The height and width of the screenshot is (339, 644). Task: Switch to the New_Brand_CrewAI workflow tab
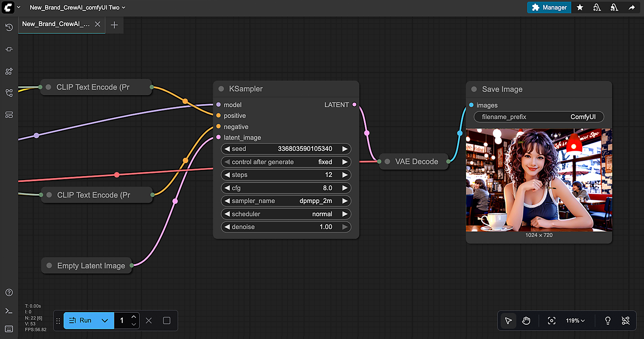coord(56,24)
